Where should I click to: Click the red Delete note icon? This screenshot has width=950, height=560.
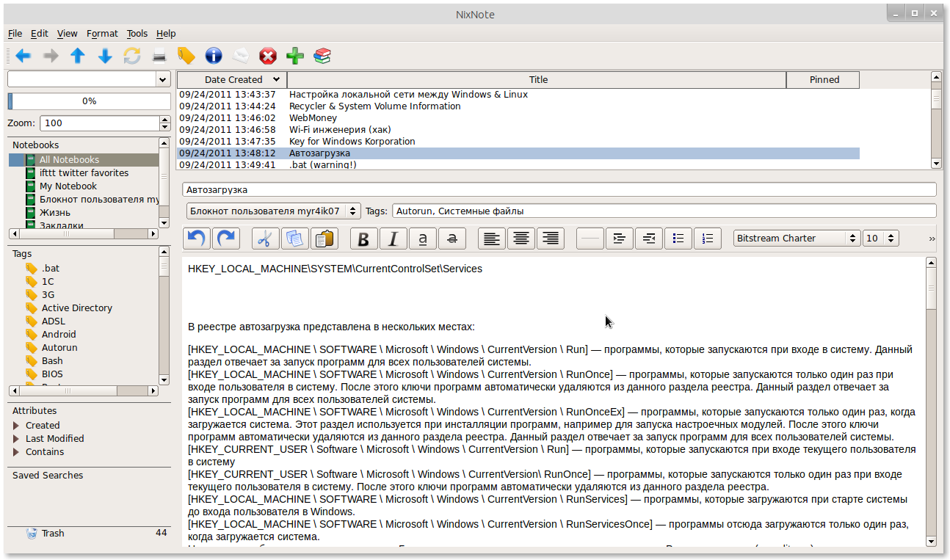[268, 56]
